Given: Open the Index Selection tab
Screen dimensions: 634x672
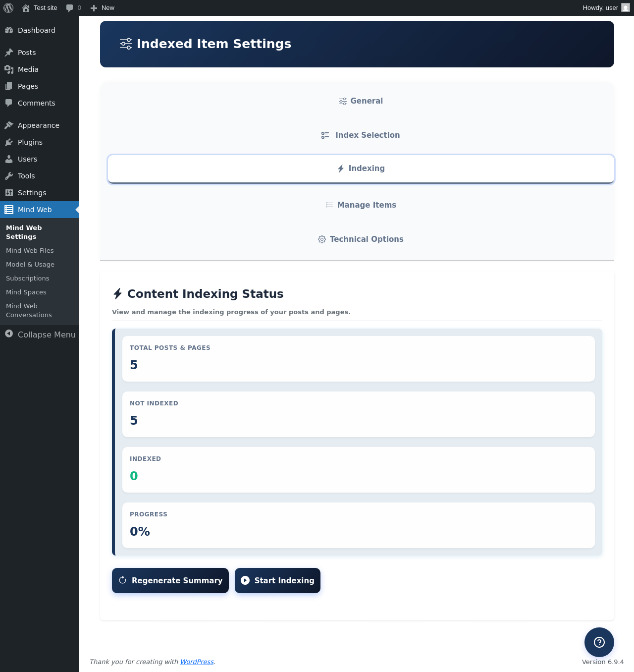Looking at the screenshot, I should coord(361,135).
